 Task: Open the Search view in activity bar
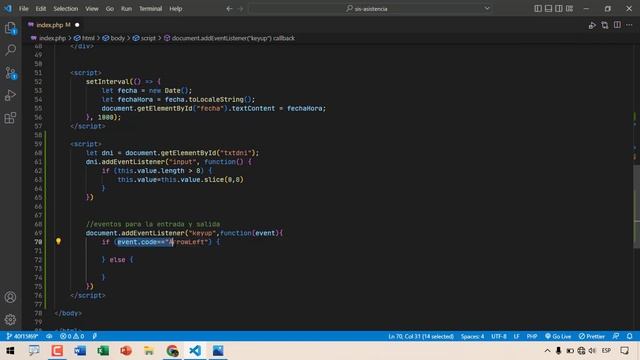coord(11,50)
